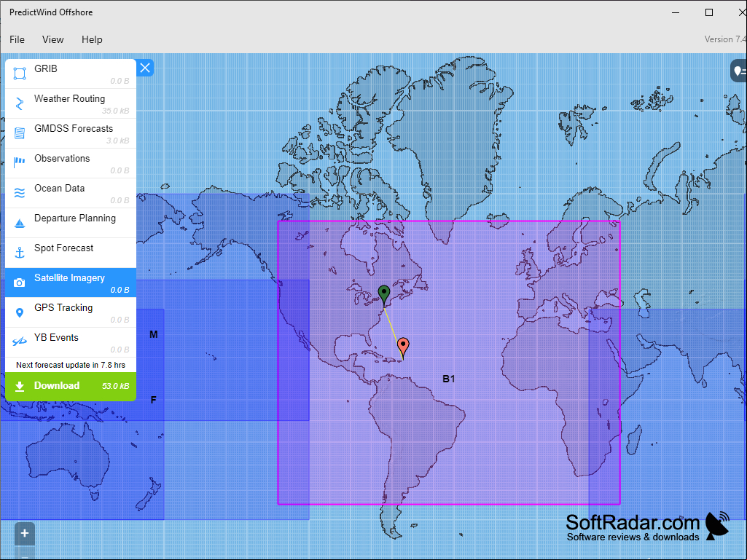Maximize the PredictWind Offshore window

pos(709,12)
